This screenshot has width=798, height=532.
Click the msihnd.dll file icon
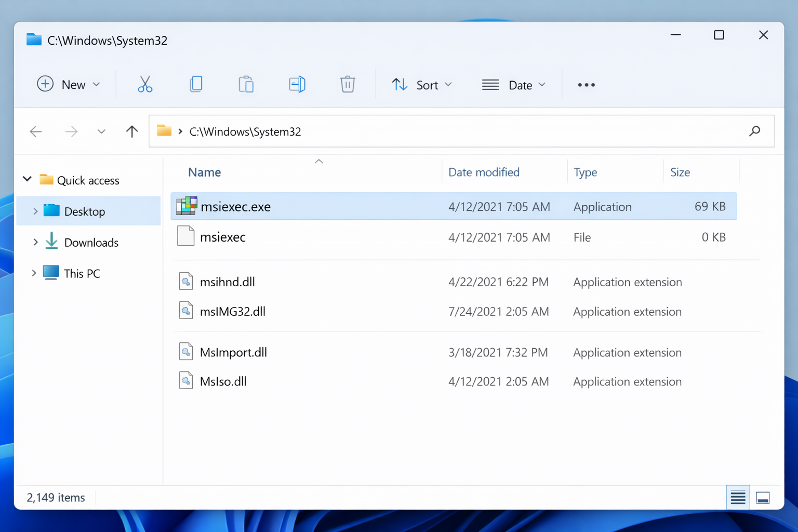(x=186, y=281)
